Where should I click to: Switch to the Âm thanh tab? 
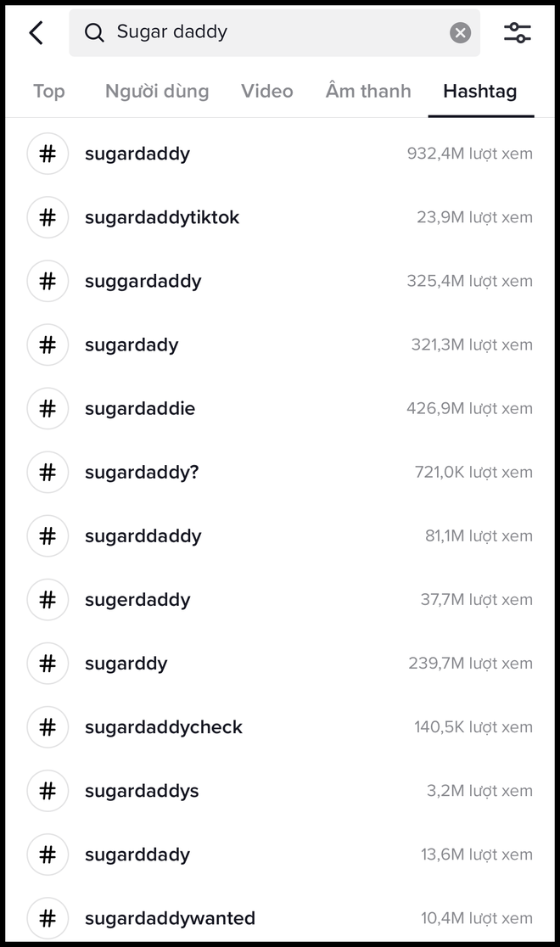tap(367, 91)
